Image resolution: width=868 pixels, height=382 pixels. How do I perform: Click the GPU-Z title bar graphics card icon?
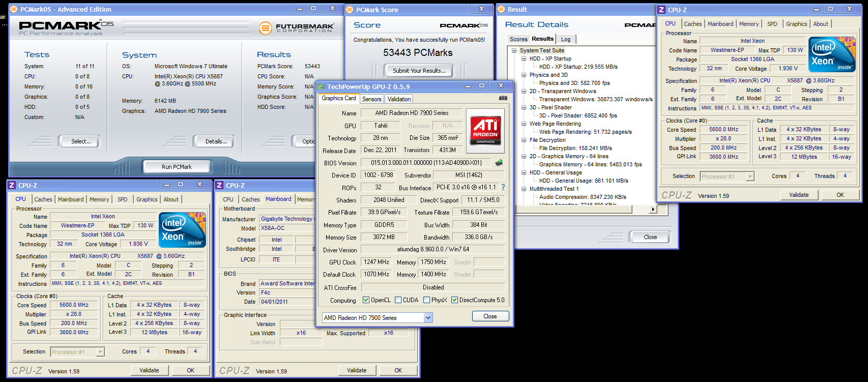coord(321,86)
